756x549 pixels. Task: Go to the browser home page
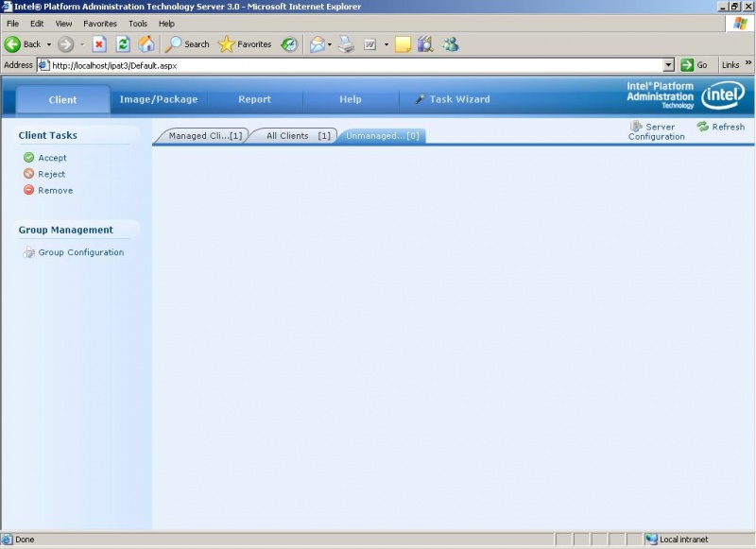point(146,43)
